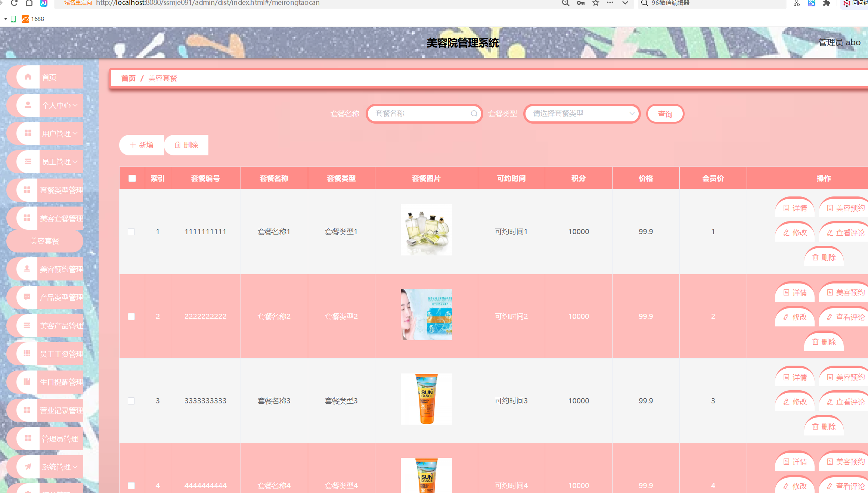Check the checkbox for row 1111111111

pyautogui.click(x=131, y=232)
